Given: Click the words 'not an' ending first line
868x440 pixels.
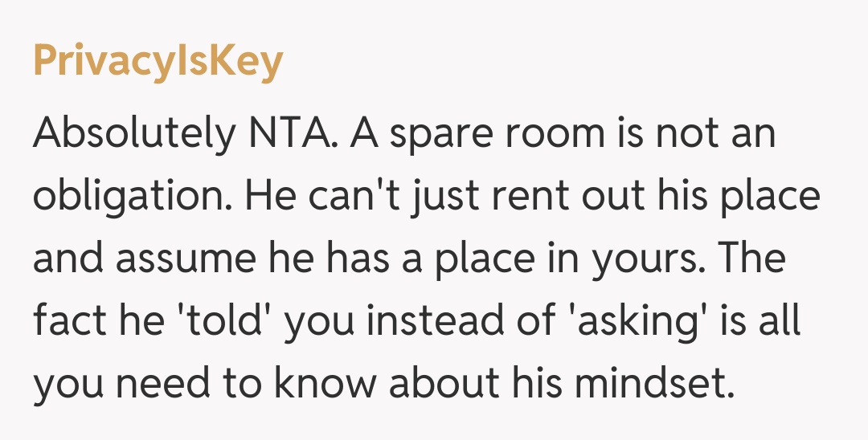Looking at the screenshot, I should point(716,134).
